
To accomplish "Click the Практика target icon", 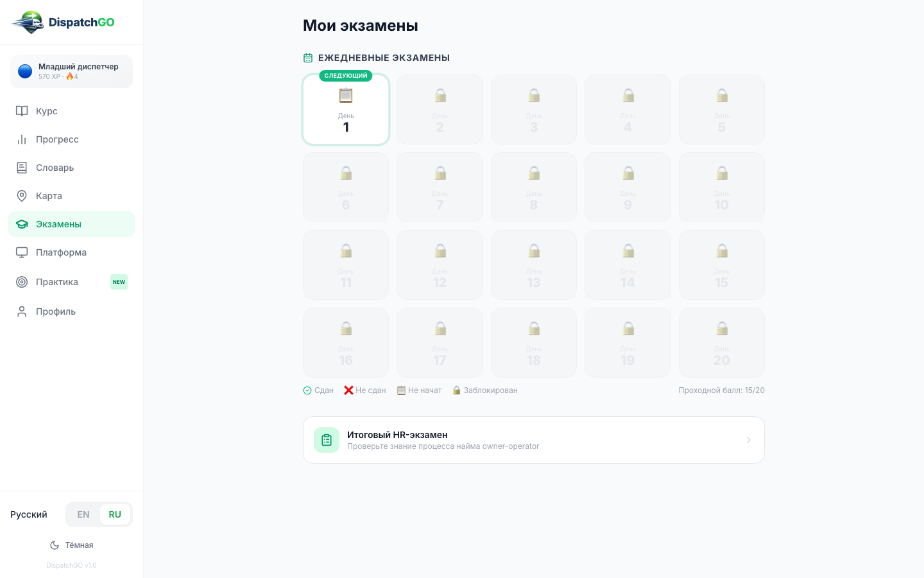I will tap(22, 282).
